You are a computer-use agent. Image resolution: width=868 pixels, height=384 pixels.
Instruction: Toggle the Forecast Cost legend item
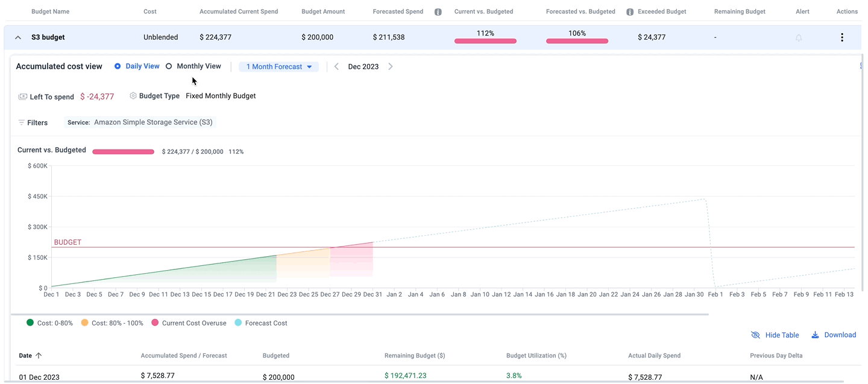[x=260, y=323]
